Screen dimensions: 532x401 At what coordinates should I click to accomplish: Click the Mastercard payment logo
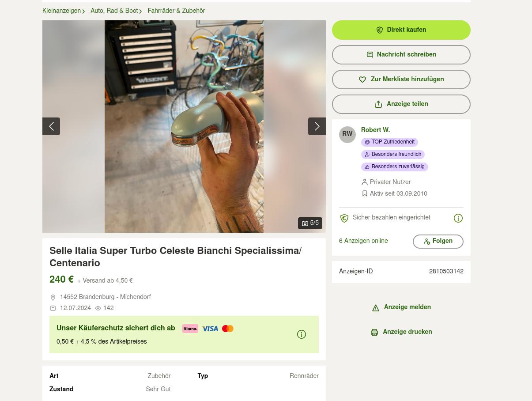228,329
